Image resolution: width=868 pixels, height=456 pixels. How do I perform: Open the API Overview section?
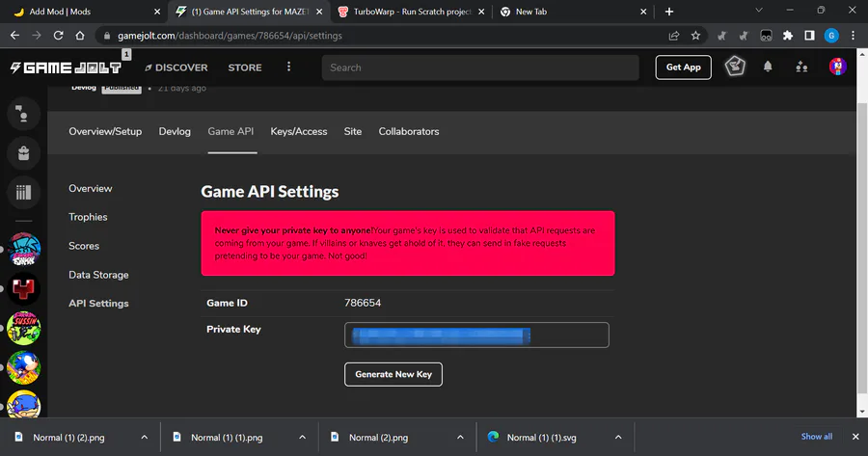pyautogui.click(x=91, y=189)
